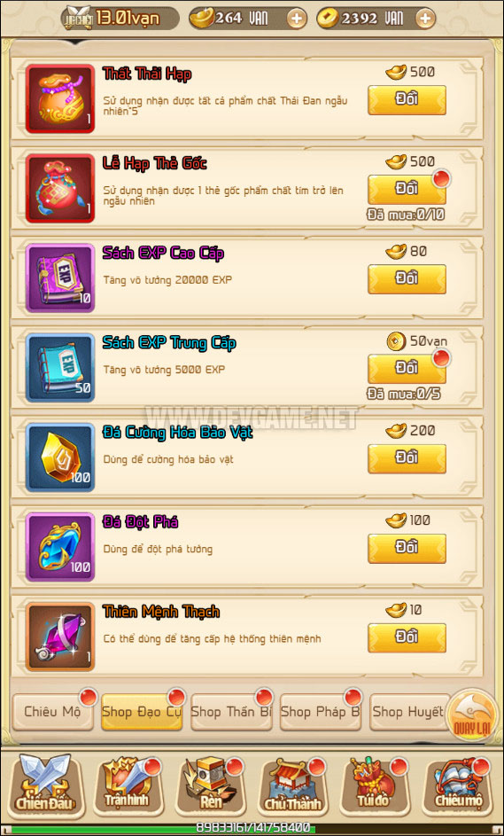Screen dimensions: 504x836
Task: Open the Chiến Đấu battle icon
Action: tap(43, 785)
